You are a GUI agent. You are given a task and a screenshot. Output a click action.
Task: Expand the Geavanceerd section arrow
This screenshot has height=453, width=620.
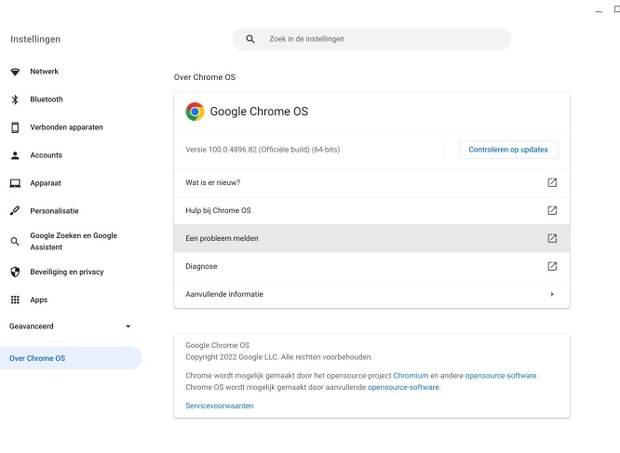128,327
